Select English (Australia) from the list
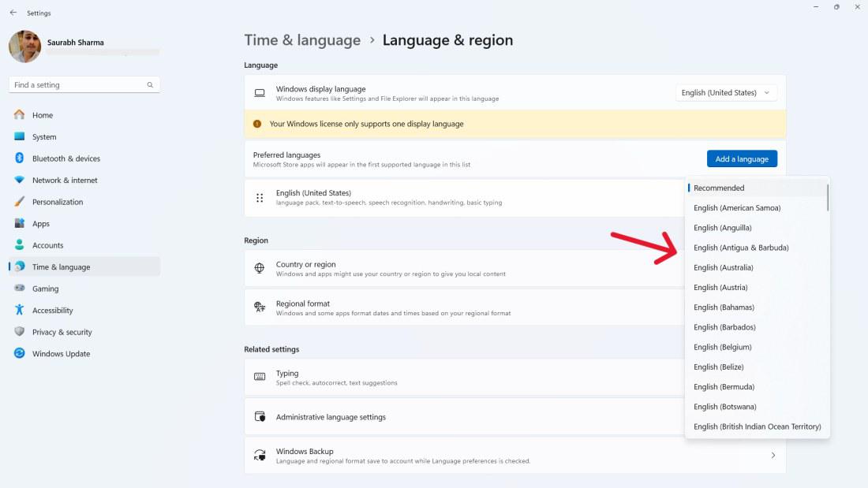Image resolution: width=868 pixels, height=488 pixels. (x=724, y=268)
